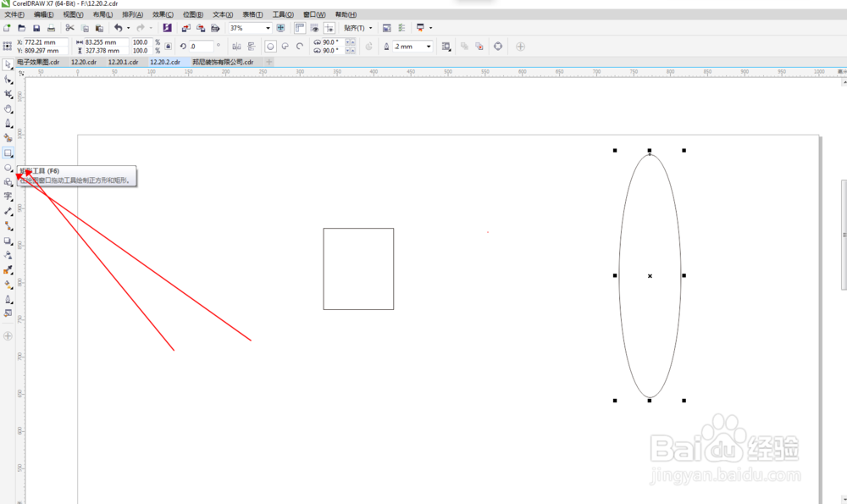The image size is (847, 504).
Task: Open the 文件 (File) menu
Action: click(x=14, y=14)
